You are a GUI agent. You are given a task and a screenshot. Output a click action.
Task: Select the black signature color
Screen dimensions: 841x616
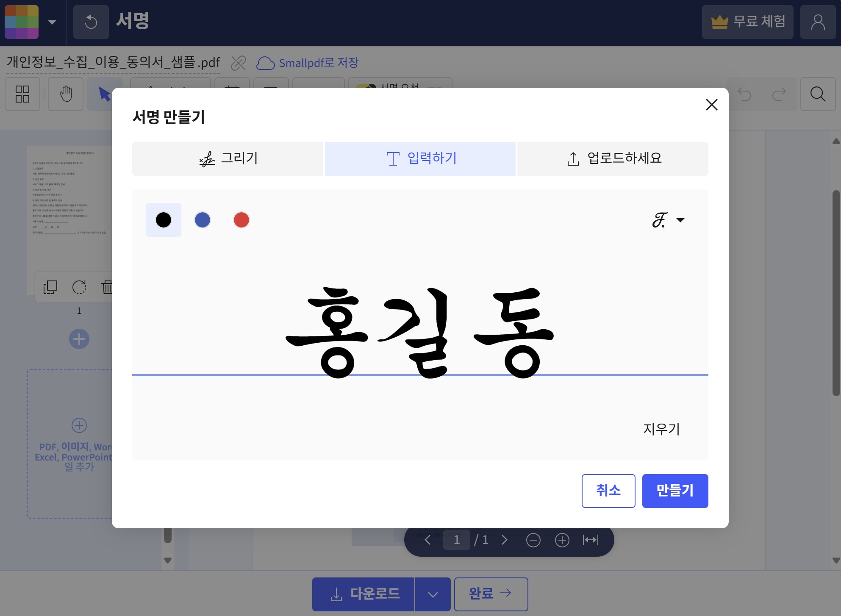(164, 220)
